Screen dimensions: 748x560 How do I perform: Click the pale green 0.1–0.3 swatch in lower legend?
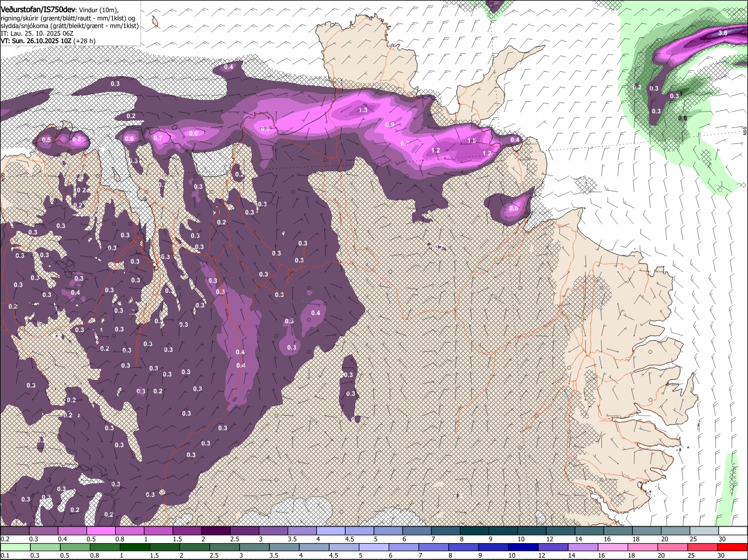click(14, 547)
